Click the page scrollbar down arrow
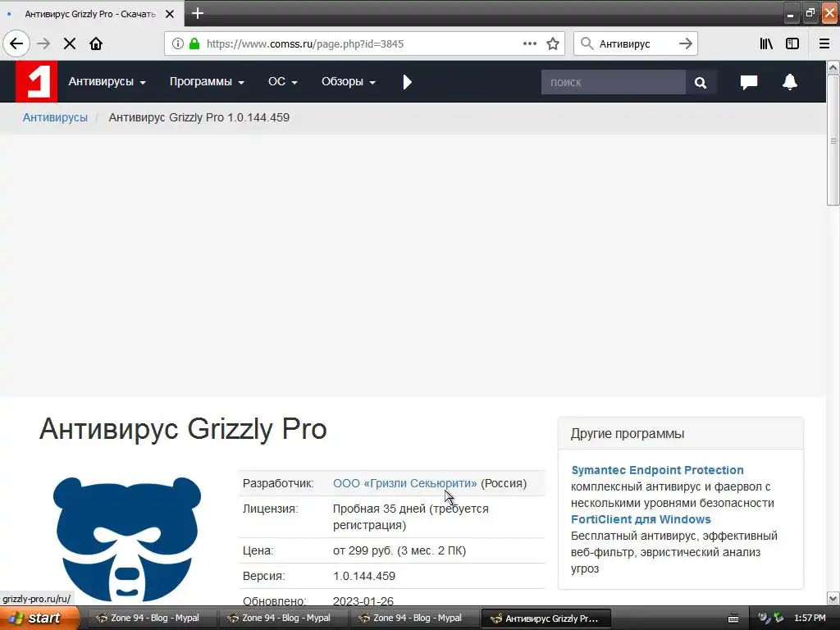This screenshot has width=840, height=630. (833, 598)
